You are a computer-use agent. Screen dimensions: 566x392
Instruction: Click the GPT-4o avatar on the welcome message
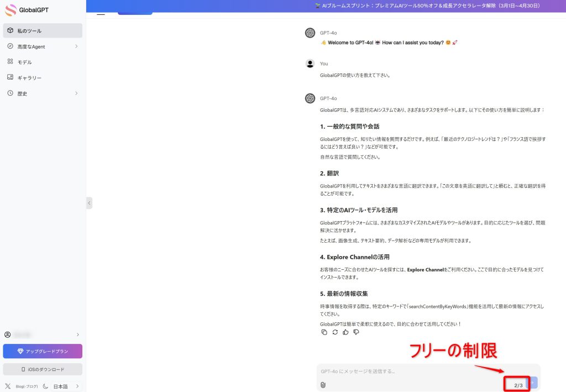tap(310, 33)
